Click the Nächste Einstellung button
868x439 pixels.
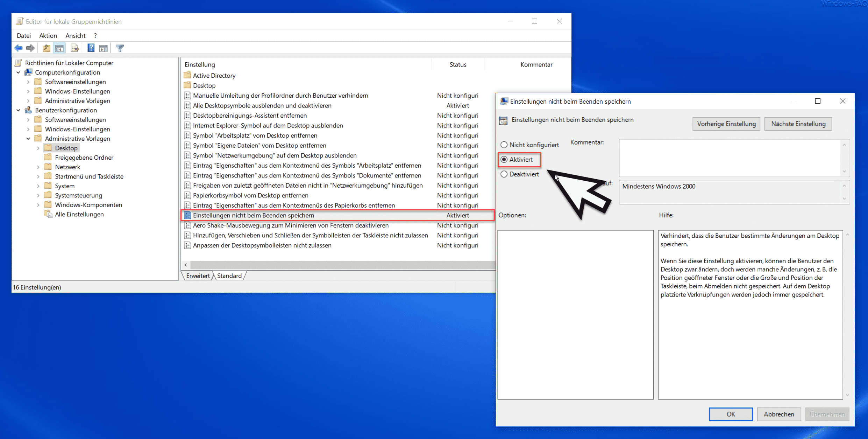(x=798, y=124)
